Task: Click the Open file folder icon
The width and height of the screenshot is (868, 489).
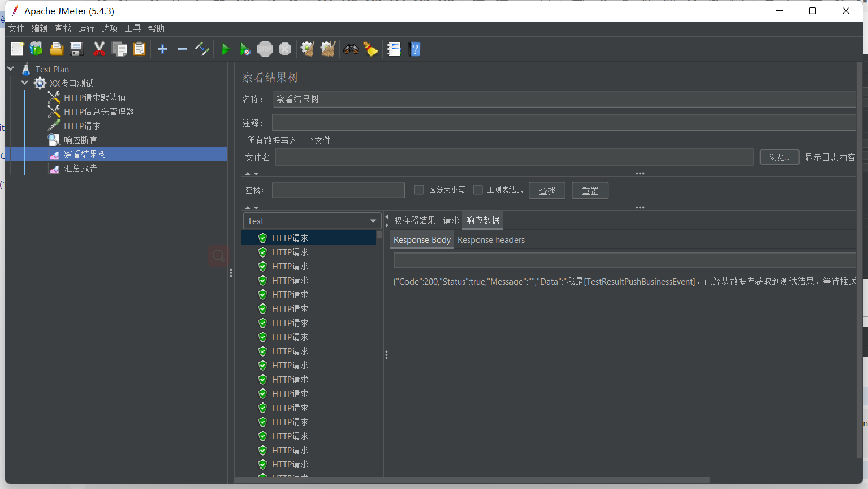Action: [57, 49]
